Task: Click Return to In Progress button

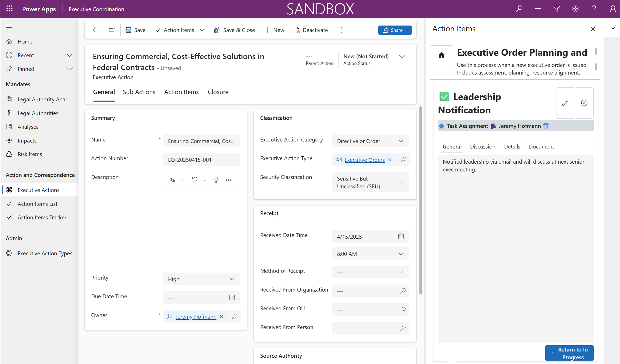Action: [x=569, y=353]
